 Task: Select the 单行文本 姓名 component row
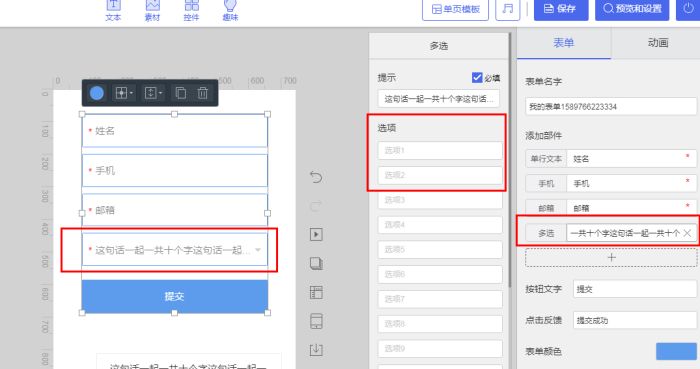pyautogui.click(x=611, y=159)
